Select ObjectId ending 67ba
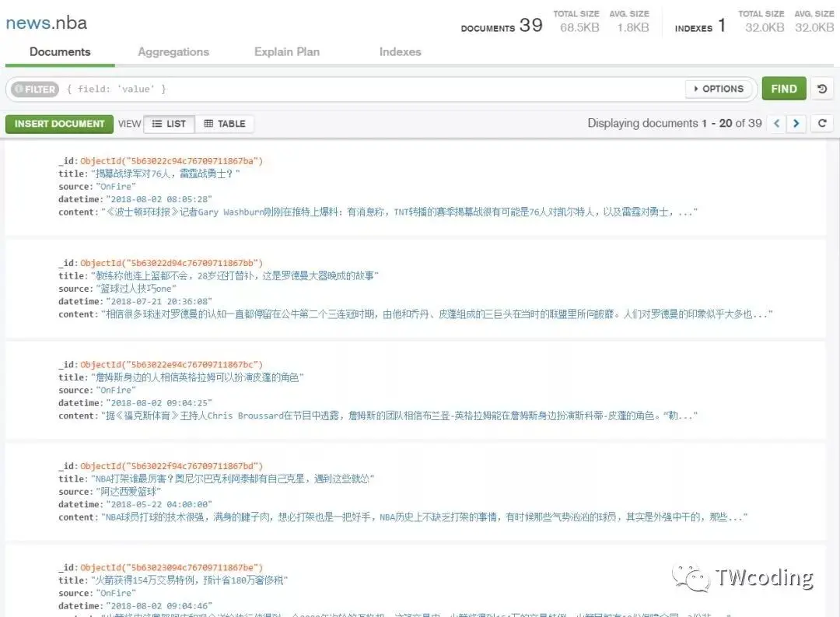Viewport: 840px width, 617px height. 171,161
